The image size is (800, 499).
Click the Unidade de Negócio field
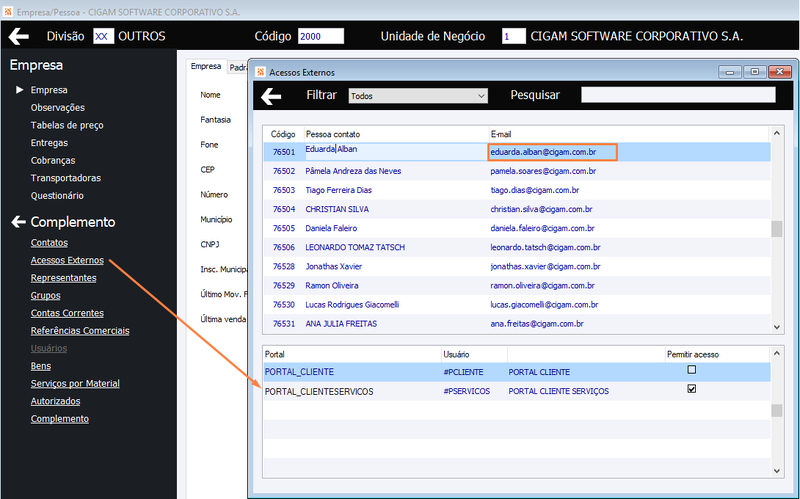[x=513, y=36]
